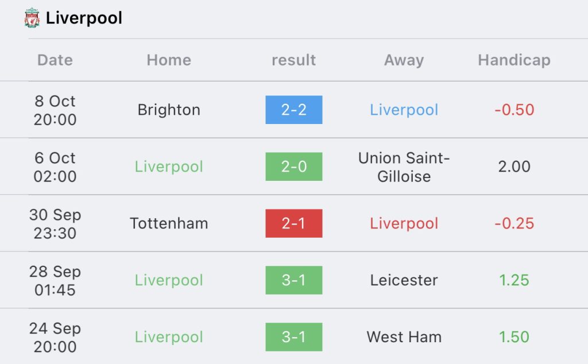Open the 3-1 result against West Ham
This screenshot has width=588, height=364.
pos(294,337)
